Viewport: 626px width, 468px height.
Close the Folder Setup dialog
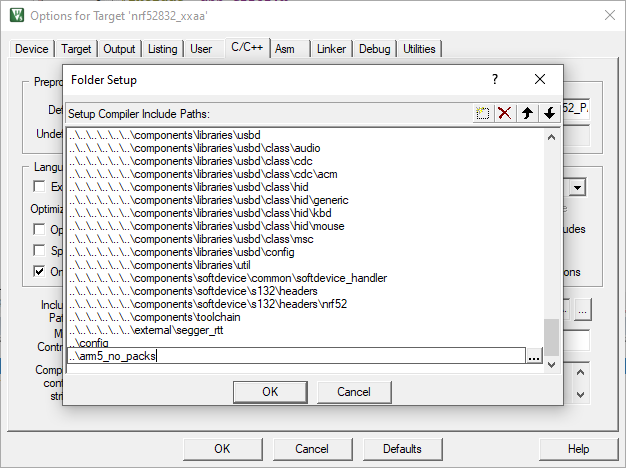[x=540, y=79]
